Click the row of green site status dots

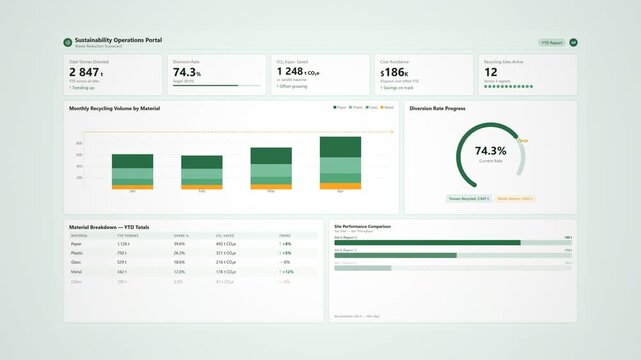click(x=508, y=87)
